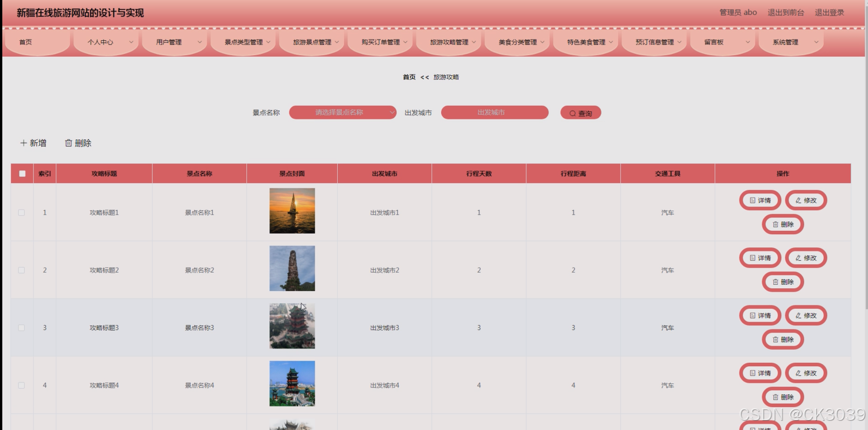This screenshot has height=430, width=868.
Task: Click 修改 for row 攻略标题1
Action: pos(806,200)
